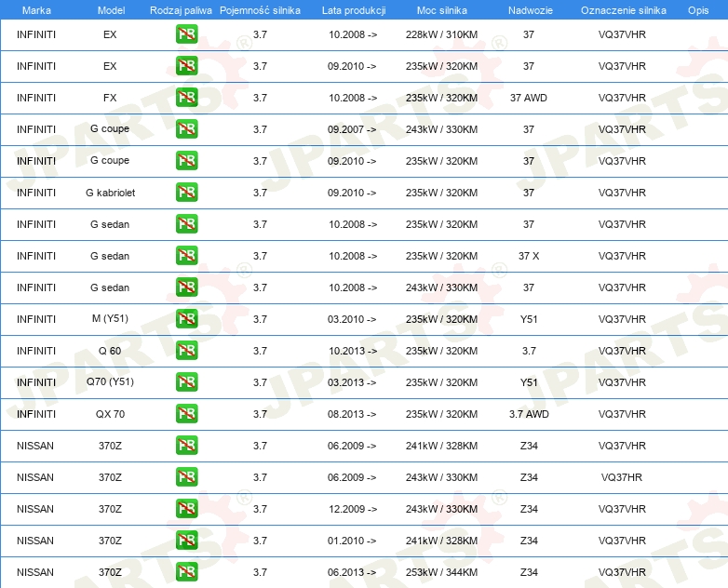Screen dimensions: 728x588
Task: Select the G kabriolet model cell
Action: tap(110, 193)
